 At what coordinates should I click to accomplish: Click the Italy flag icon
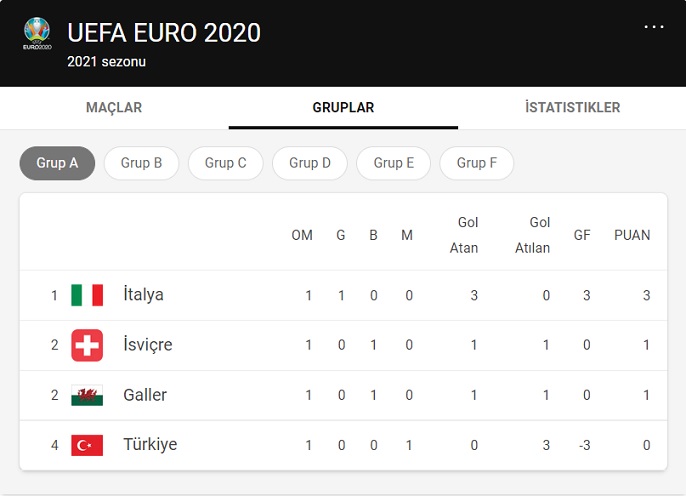tap(87, 295)
